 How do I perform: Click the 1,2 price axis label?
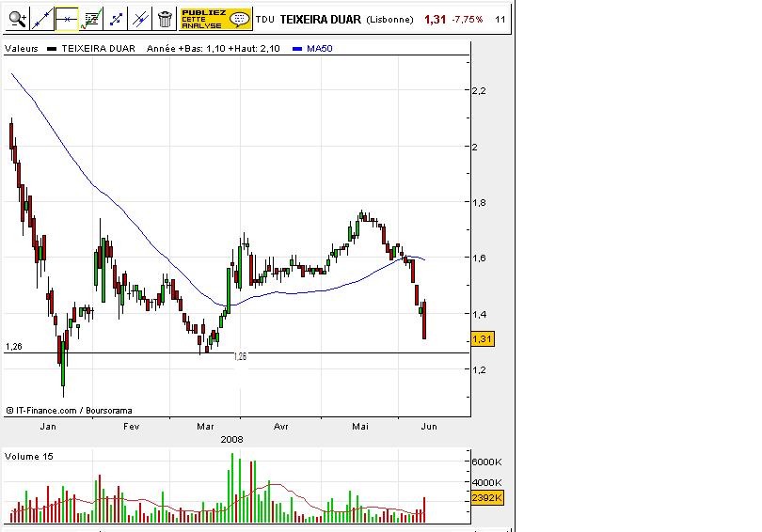coord(479,370)
